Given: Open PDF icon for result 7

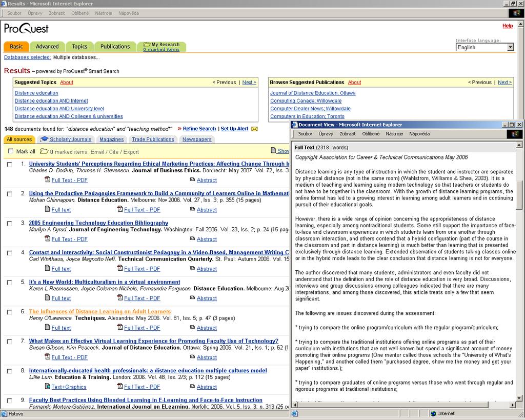Looking at the screenshot, I should click(x=48, y=356).
